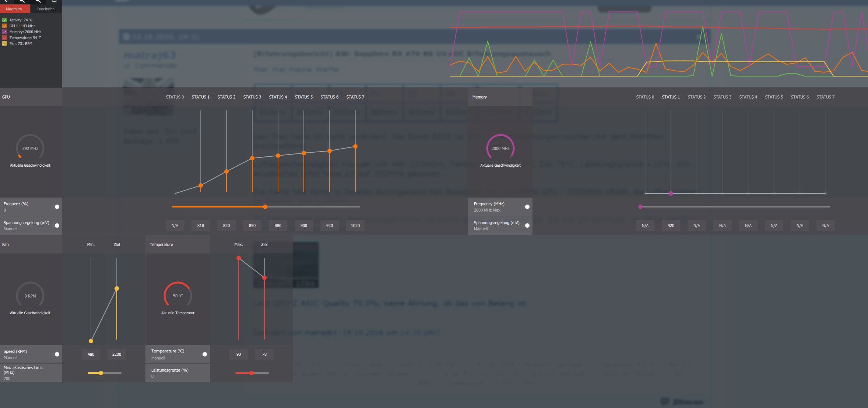Select GPU STATUS 7 column header

pyautogui.click(x=355, y=97)
